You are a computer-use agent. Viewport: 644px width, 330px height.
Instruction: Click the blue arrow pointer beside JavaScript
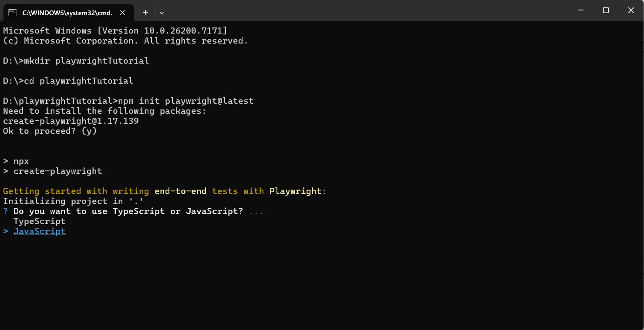click(x=6, y=231)
